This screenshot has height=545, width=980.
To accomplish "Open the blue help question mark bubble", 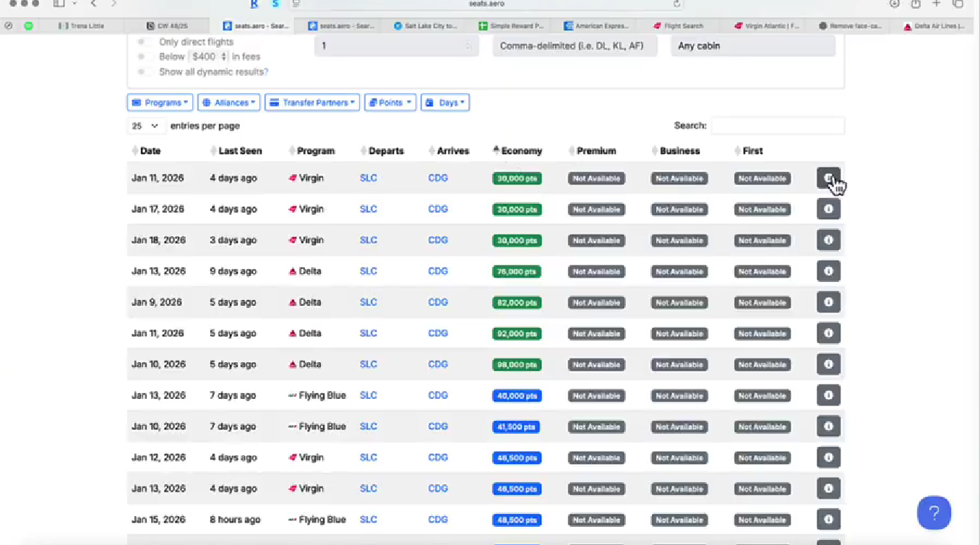I will pyautogui.click(x=934, y=512).
